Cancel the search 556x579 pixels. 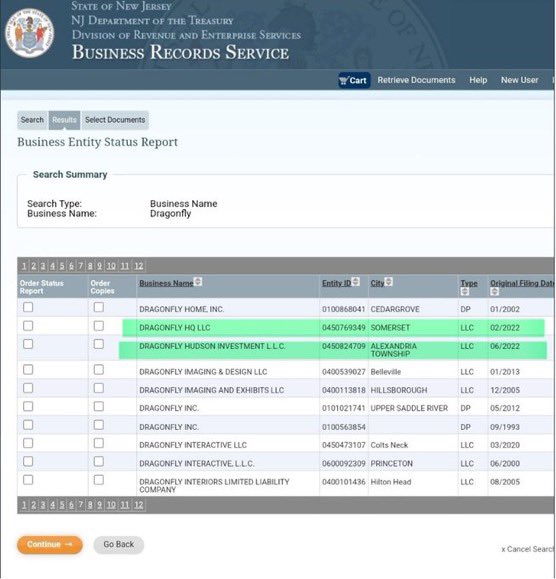coord(528,549)
